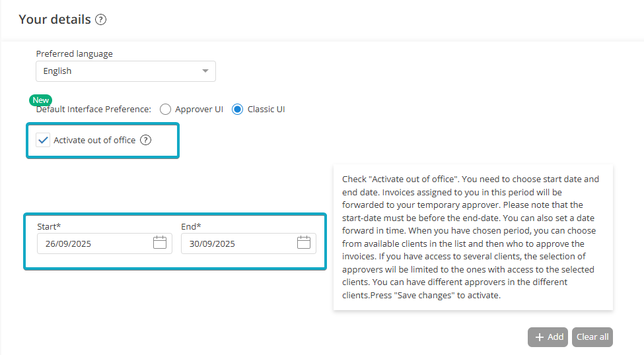This screenshot has height=355, width=644.
Task: Click the End date field showing 30/09/2025
Action: 236,243
